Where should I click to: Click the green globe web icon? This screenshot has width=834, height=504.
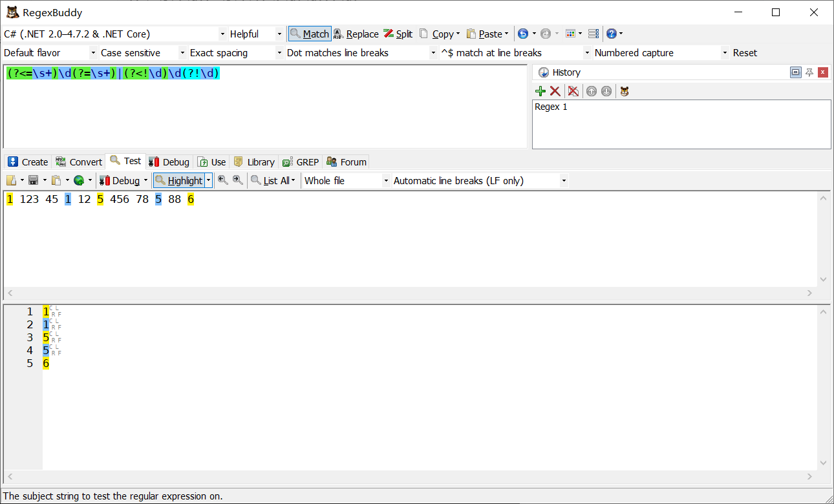[79, 181]
